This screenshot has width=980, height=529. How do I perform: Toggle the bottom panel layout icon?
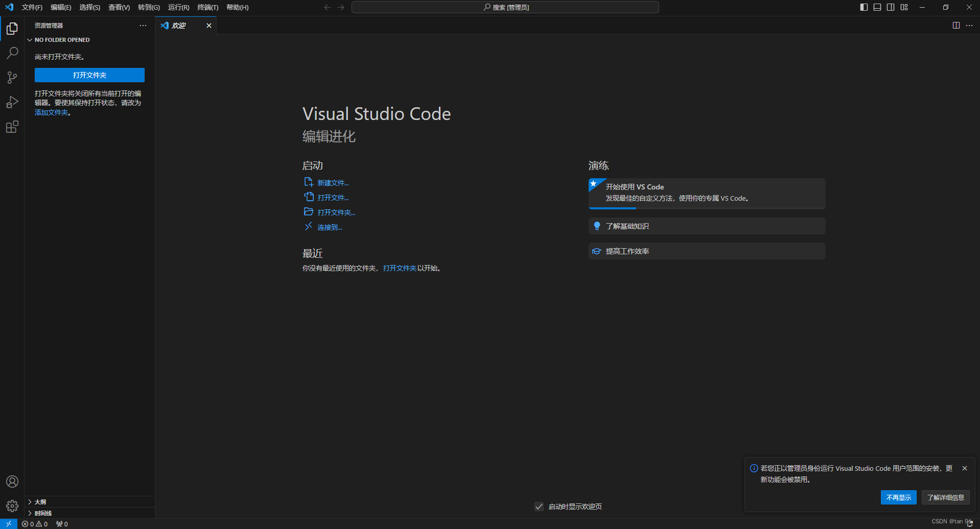pyautogui.click(x=877, y=7)
